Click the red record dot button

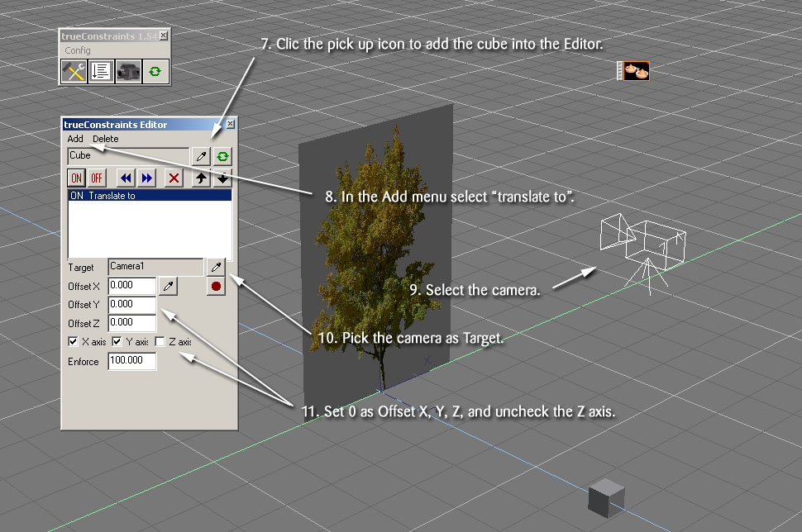coord(216,286)
